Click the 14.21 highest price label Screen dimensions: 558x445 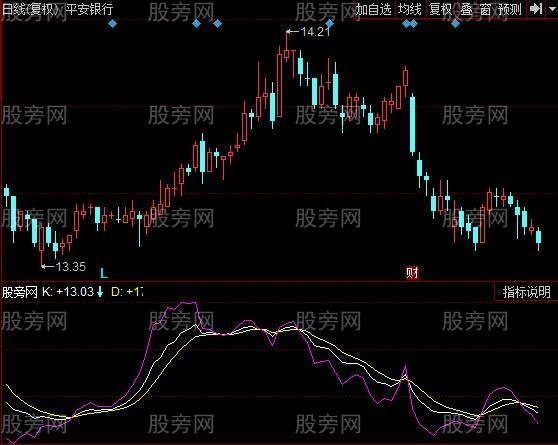tap(315, 32)
